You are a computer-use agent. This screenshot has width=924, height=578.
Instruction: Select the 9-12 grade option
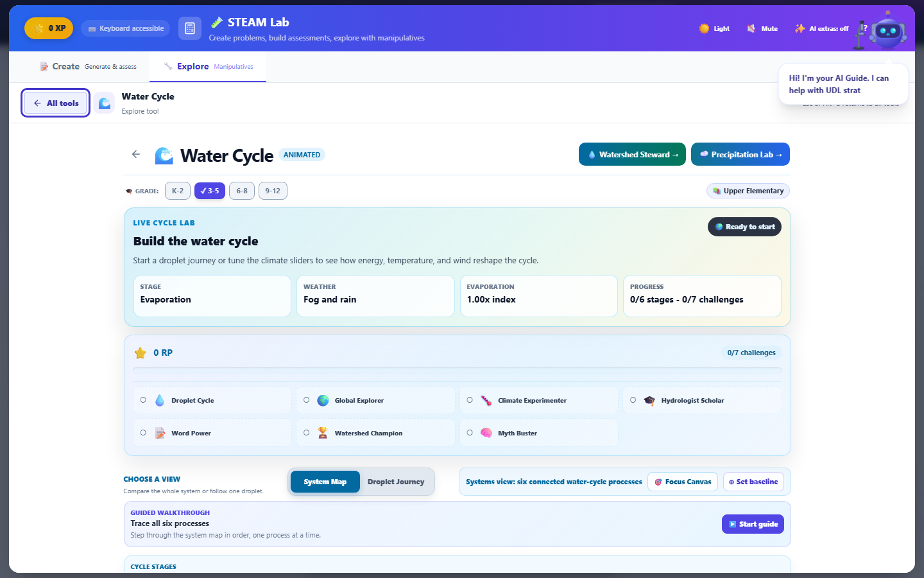[273, 191]
